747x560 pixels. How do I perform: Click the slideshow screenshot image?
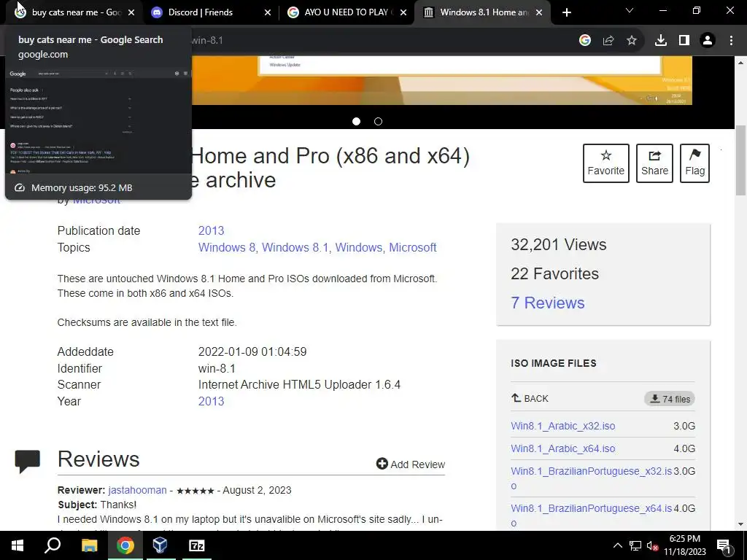coord(441,80)
